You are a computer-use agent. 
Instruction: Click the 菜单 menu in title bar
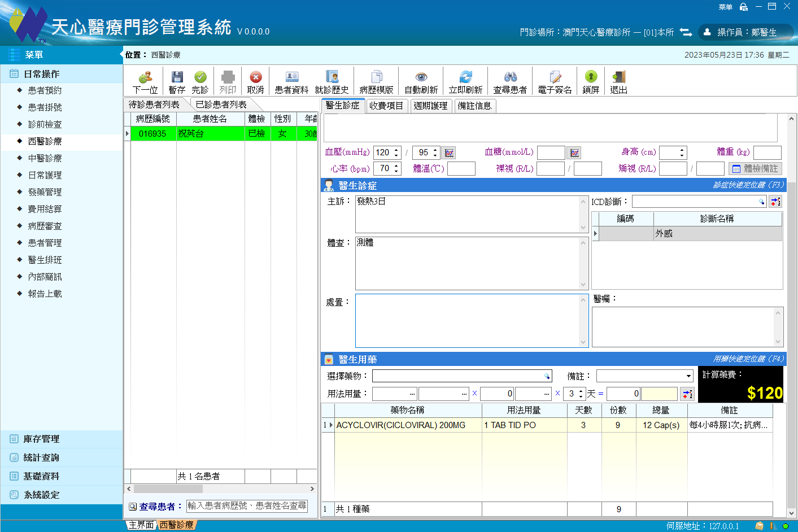(x=726, y=7)
